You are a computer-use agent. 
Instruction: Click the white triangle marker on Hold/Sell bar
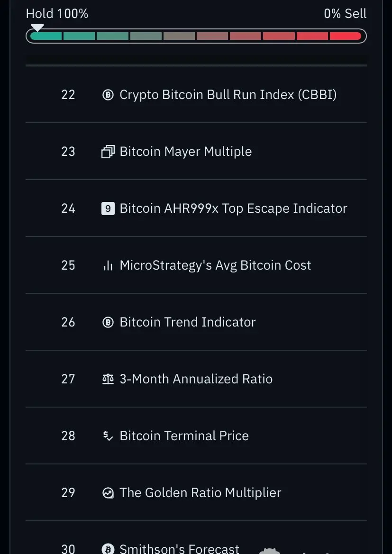37,27
